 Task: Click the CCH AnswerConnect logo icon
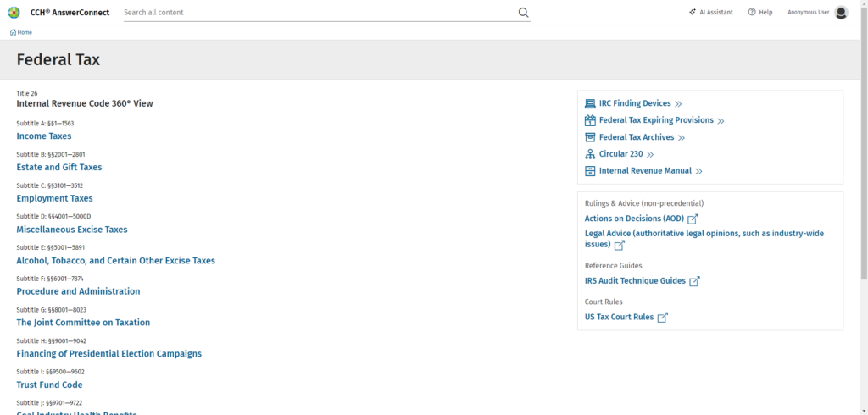point(14,12)
